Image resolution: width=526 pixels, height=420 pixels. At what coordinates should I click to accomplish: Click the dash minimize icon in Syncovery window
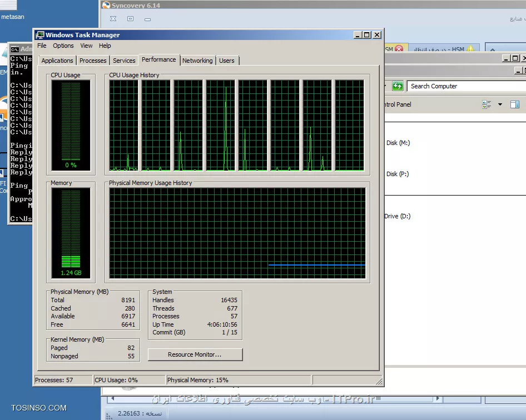(147, 19)
